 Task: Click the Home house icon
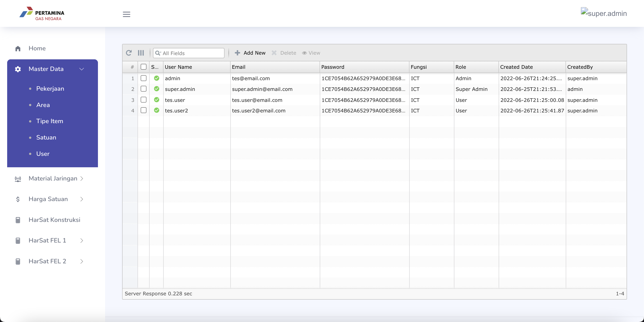pos(18,49)
